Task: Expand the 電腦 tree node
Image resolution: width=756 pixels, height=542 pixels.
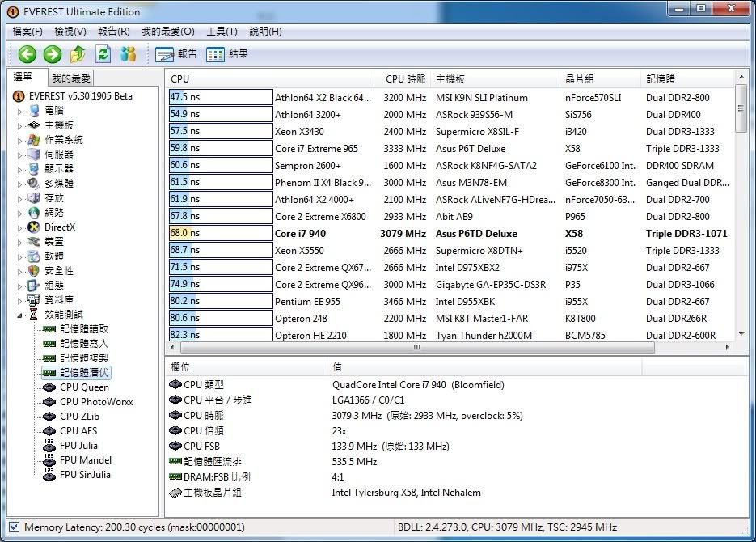Action: [x=20, y=111]
